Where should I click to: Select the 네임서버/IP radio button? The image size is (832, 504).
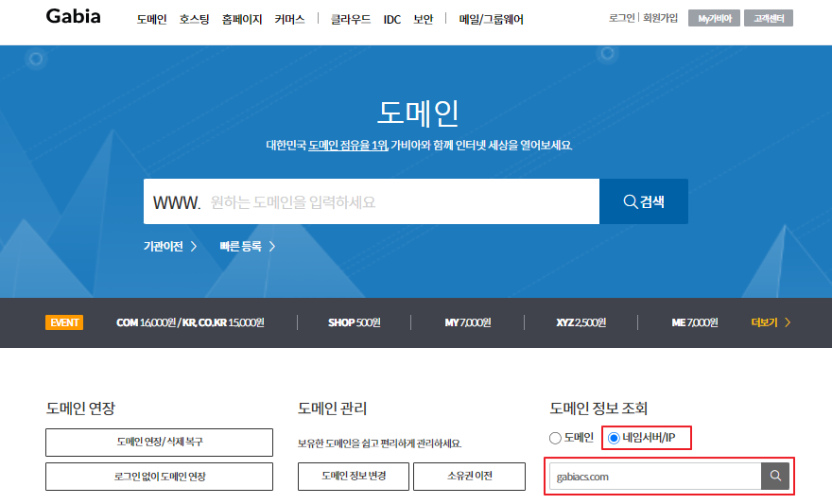coord(614,438)
